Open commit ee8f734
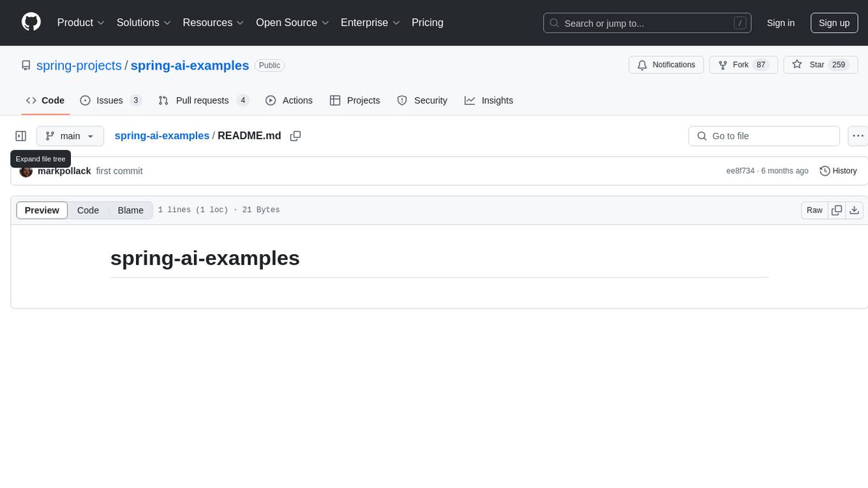The height and width of the screenshot is (488, 868). point(740,171)
